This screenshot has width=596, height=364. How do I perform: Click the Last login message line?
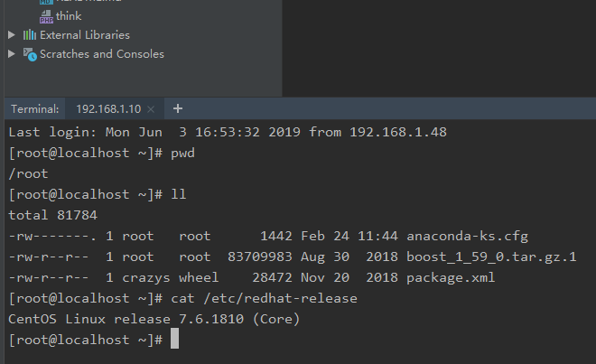tap(228, 133)
